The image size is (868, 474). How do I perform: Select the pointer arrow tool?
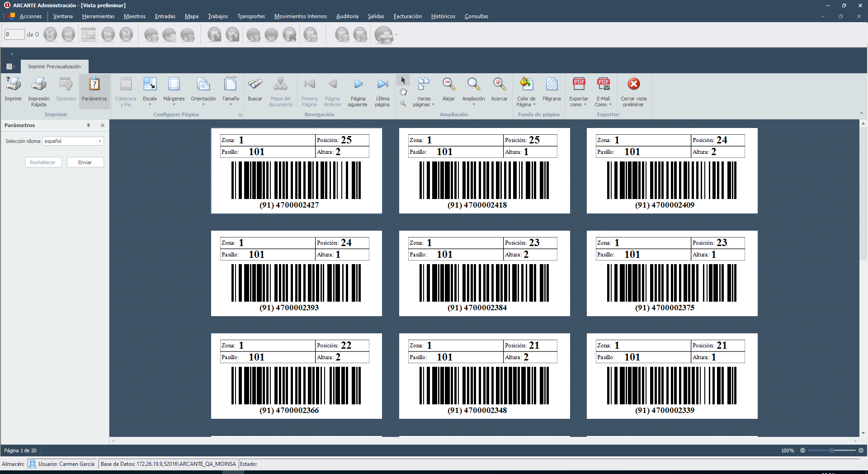[x=403, y=81]
